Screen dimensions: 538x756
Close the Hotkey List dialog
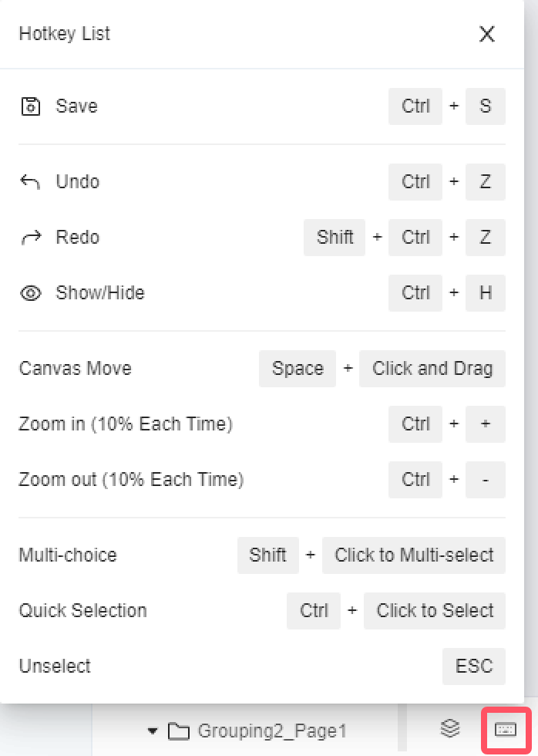(x=486, y=34)
